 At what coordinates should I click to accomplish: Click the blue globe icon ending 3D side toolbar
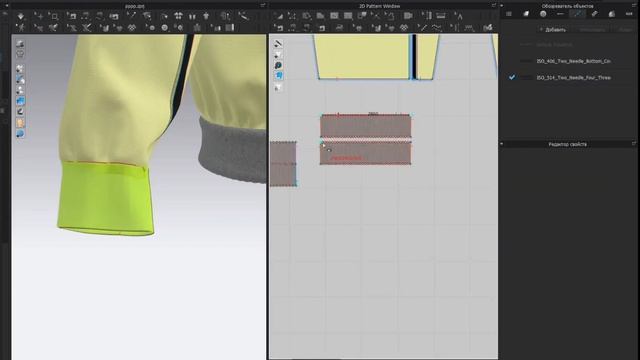point(20,134)
